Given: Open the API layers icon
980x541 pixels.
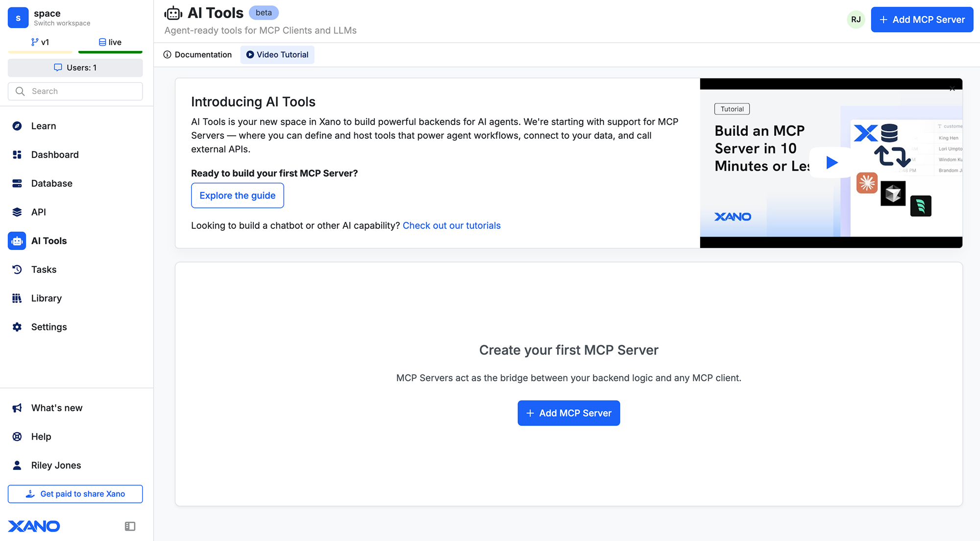Looking at the screenshot, I should coord(17,212).
